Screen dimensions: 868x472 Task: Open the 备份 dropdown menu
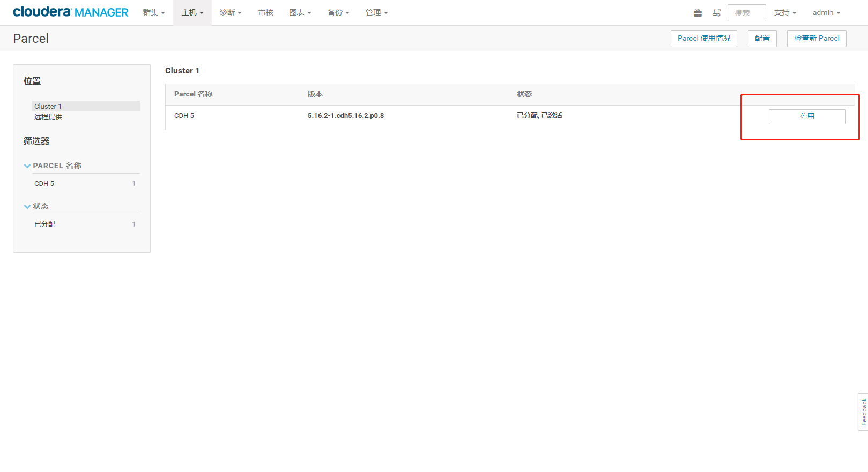click(x=338, y=12)
